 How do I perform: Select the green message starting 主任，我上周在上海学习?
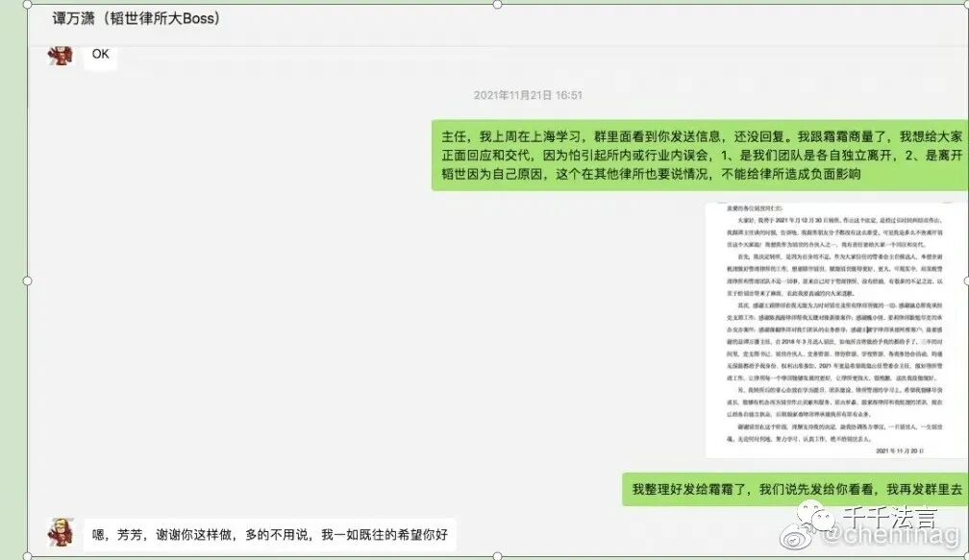coord(700,155)
